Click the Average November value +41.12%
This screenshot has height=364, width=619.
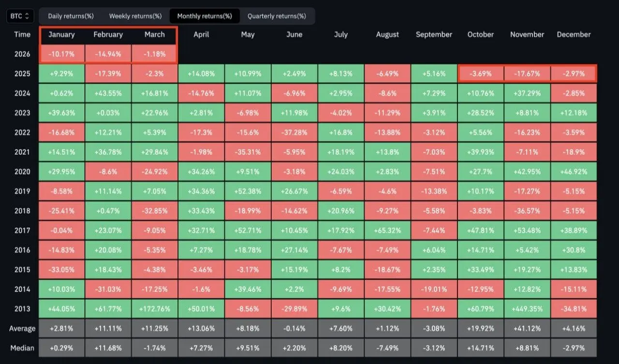click(x=527, y=329)
